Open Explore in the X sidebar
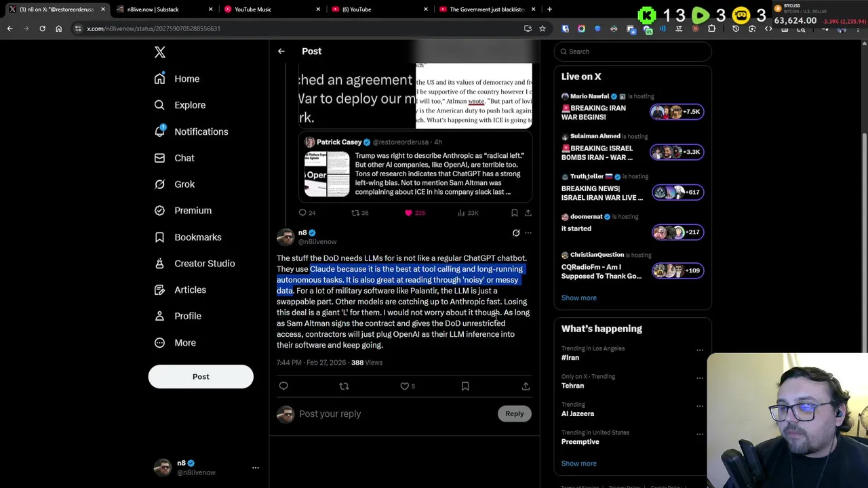 180,105
